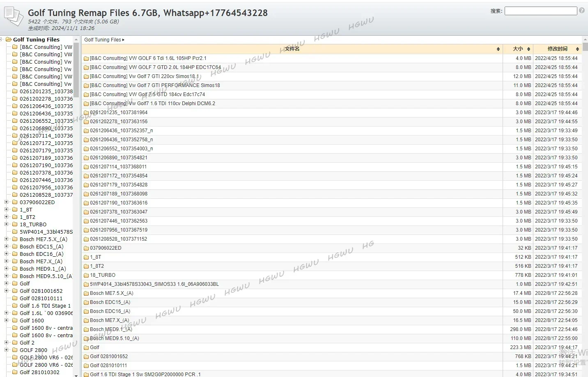Image resolution: width=588 pixels, height=377 pixels.
Task: Open the Vw Golf7 1.6 TDI 110cv Delphi DCM6.2 row
Action: point(152,103)
